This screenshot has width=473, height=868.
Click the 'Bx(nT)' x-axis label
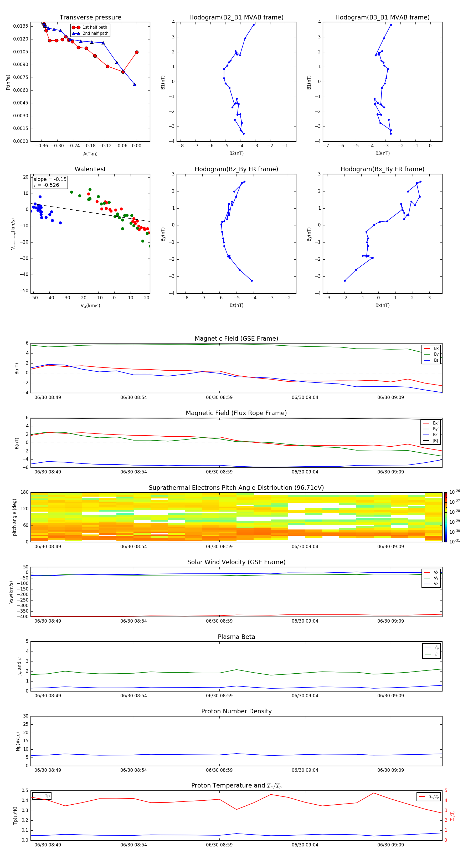(382, 305)
